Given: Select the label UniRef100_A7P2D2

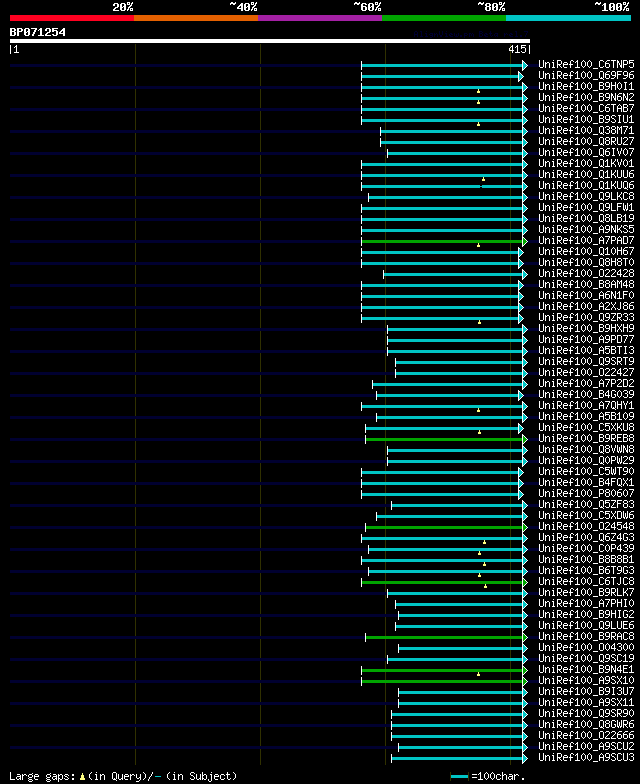Looking at the screenshot, I should point(586,384).
